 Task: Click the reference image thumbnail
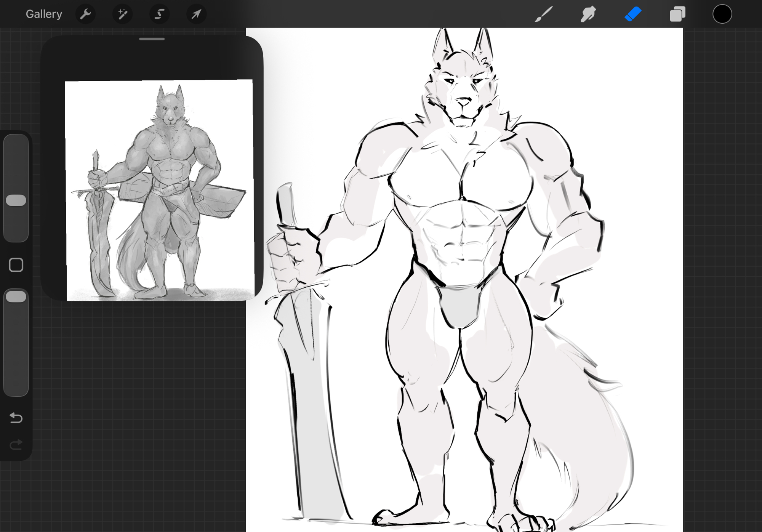coord(160,191)
